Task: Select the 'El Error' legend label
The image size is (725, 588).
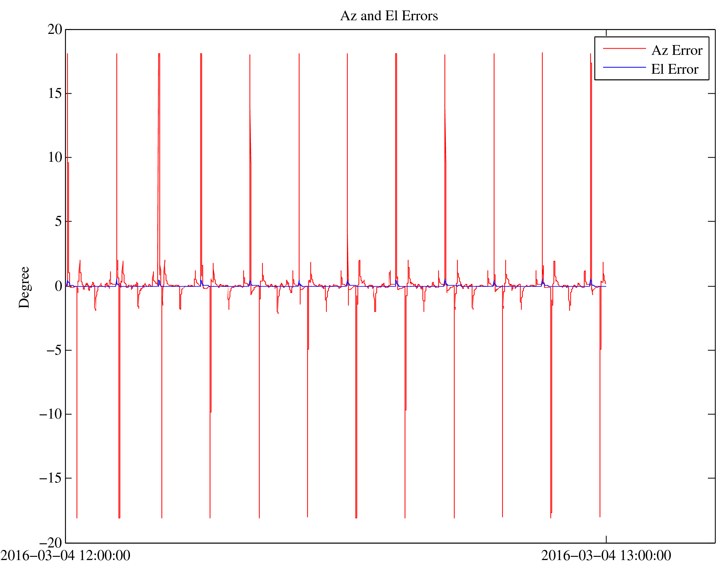Action: (675, 70)
